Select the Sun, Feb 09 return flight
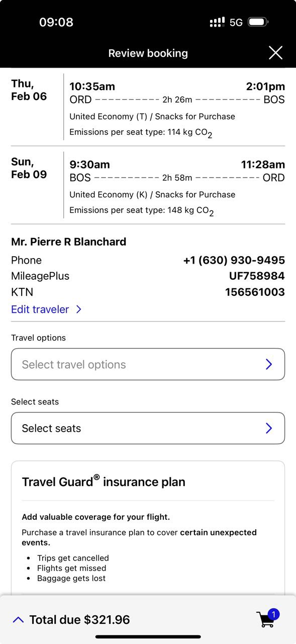Viewport: 296px width, 644px height. click(x=148, y=185)
